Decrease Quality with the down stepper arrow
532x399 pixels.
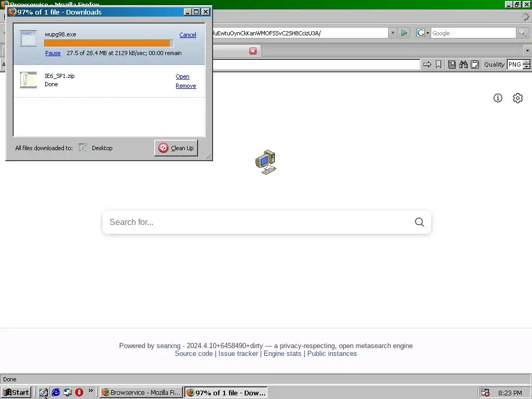pos(526,67)
